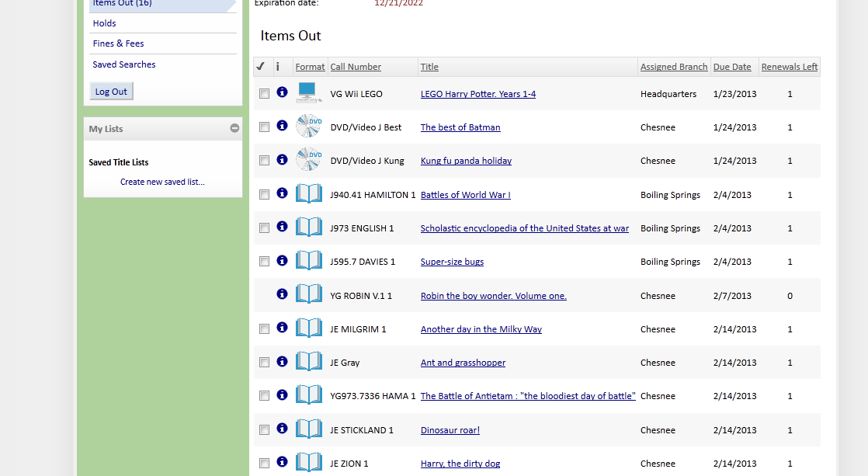
Task: Open info details for LEGO Harry Potter item
Action: (x=282, y=92)
